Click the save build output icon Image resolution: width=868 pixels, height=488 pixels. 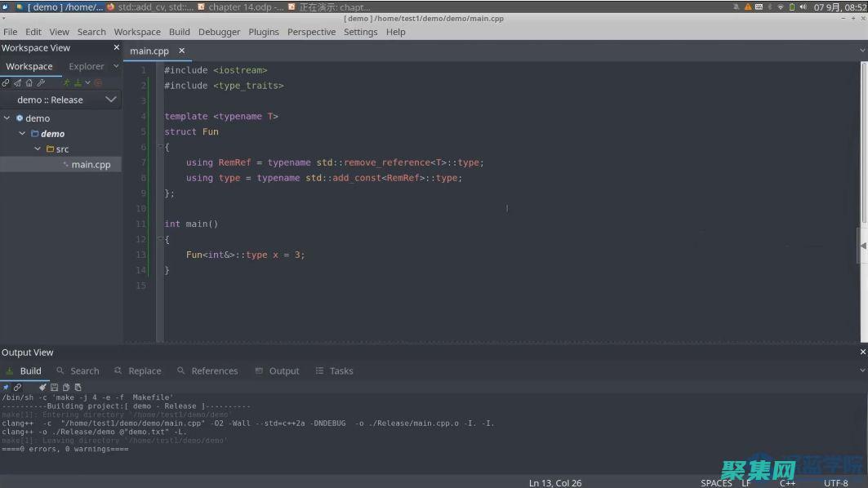click(x=55, y=387)
